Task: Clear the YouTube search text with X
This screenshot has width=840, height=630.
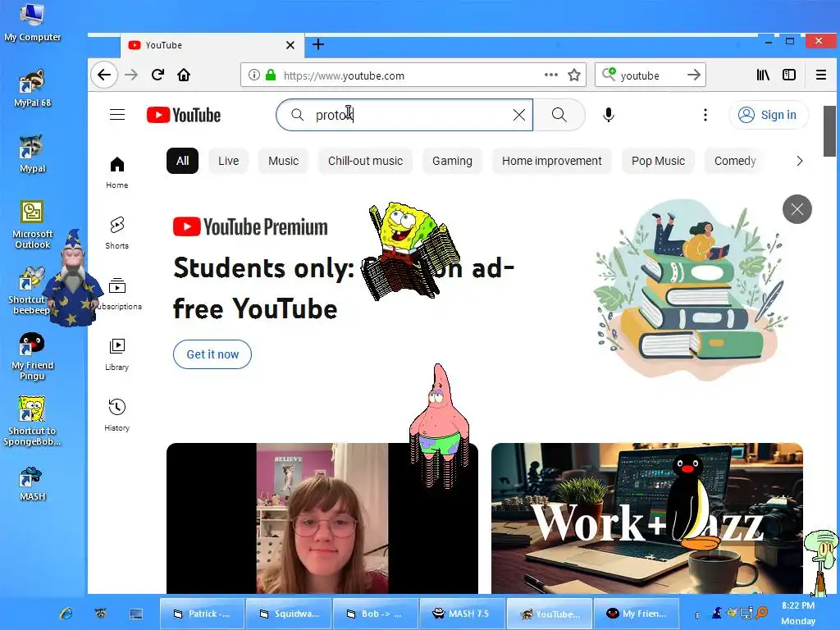Action: (518, 115)
